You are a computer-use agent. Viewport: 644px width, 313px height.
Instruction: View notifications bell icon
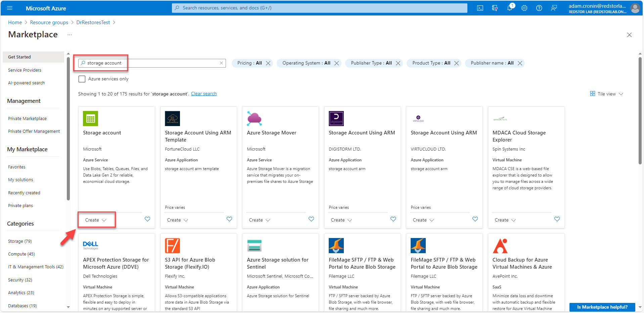[510, 8]
